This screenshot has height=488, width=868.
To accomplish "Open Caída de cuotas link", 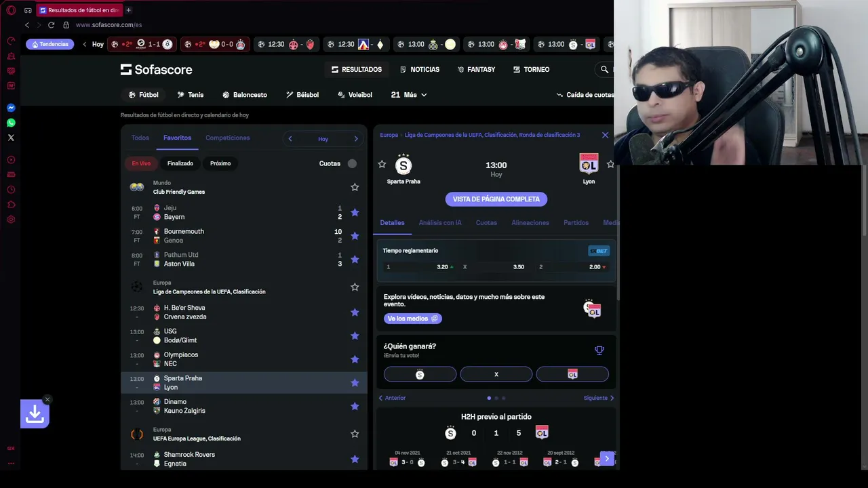I will pos(585,95).
